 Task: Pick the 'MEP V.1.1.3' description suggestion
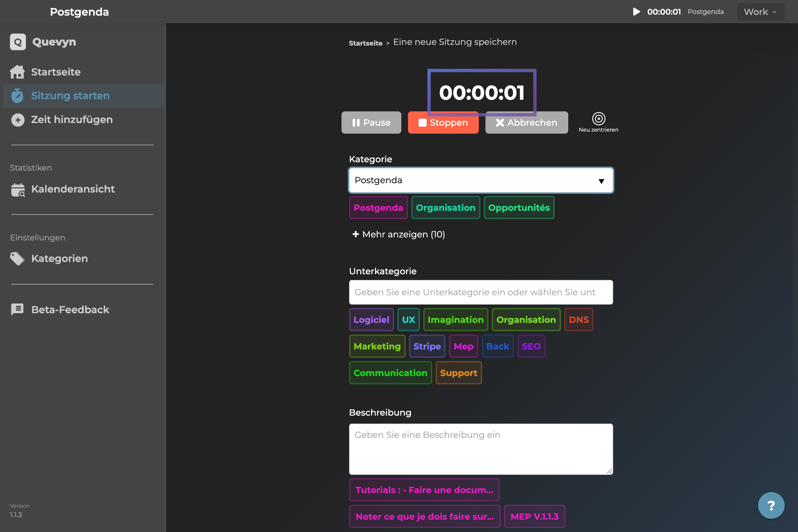pos(534,516)
